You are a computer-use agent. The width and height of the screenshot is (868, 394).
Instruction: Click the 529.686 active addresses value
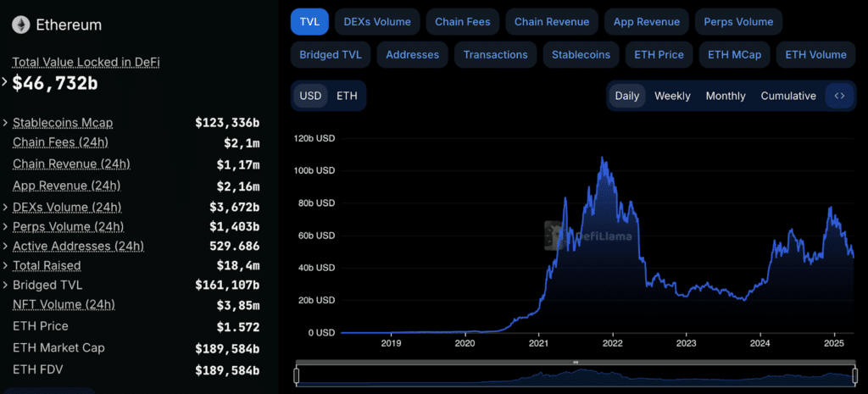(235, 247)
